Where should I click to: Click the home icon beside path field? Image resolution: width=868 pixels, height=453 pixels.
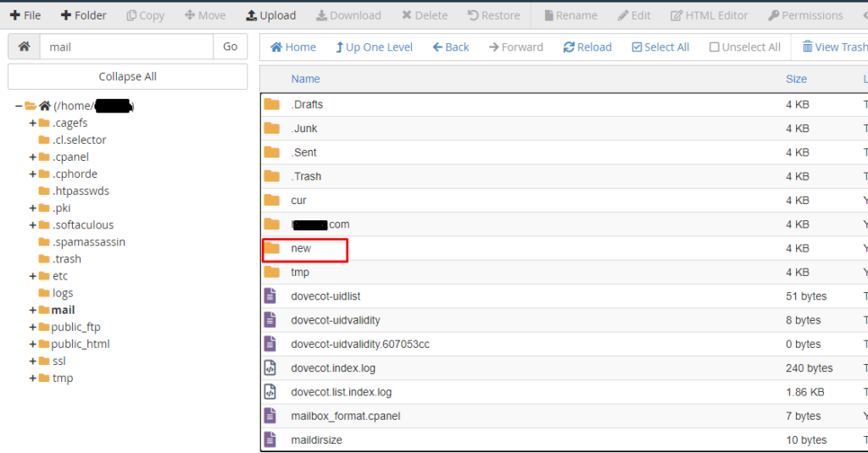24,47
